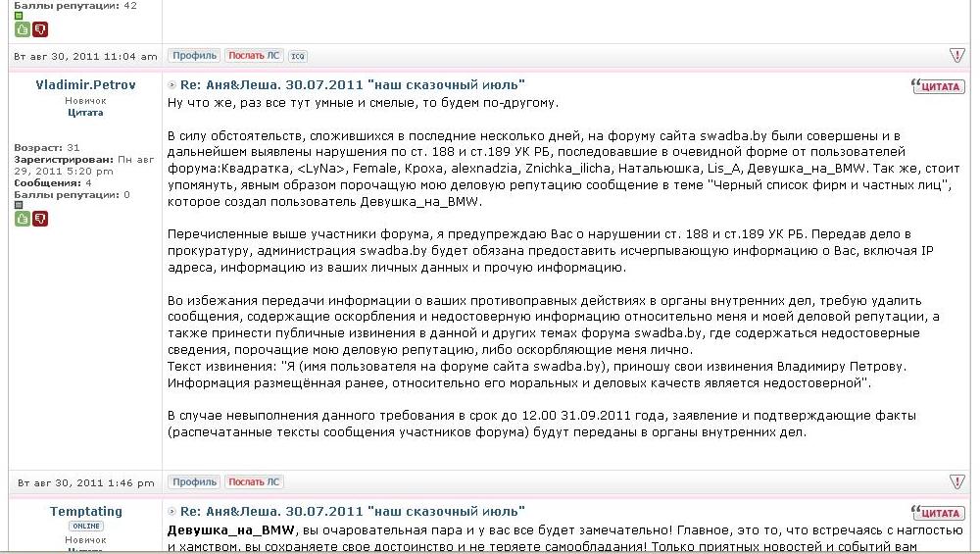Open ICQ contact icon beside Послать ЛС
Viewport: 980px width, 554px height.
coord(298,56)
